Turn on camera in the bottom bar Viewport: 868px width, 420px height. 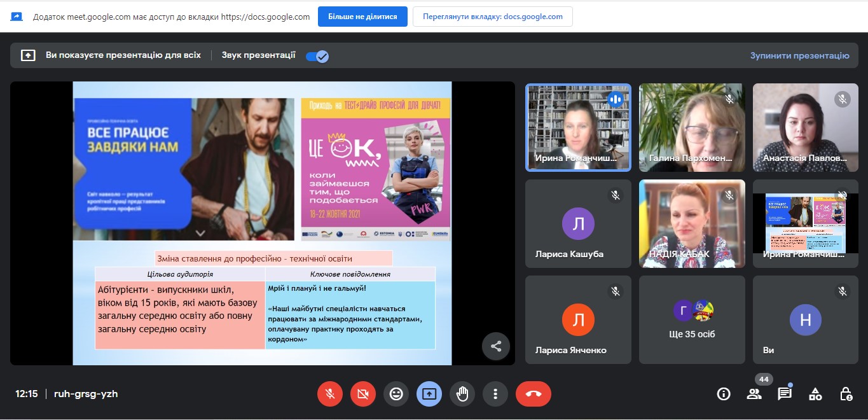[363, 394]
